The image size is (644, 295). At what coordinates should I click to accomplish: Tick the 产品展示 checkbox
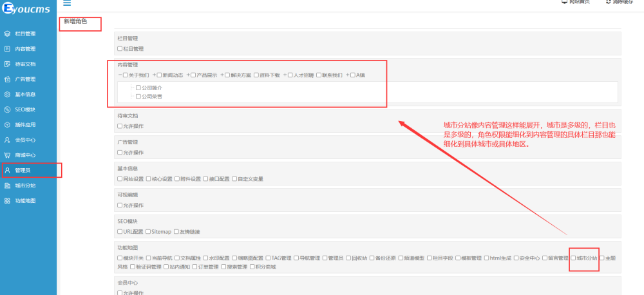click(193, 75)
